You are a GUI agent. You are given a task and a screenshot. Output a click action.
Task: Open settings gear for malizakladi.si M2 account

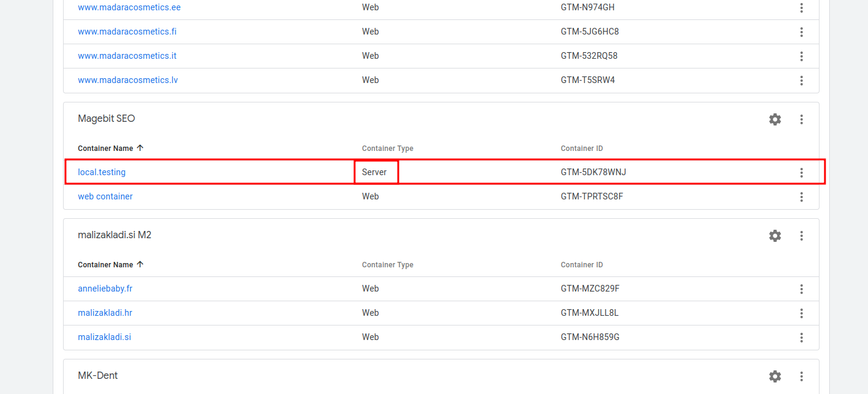775,236
